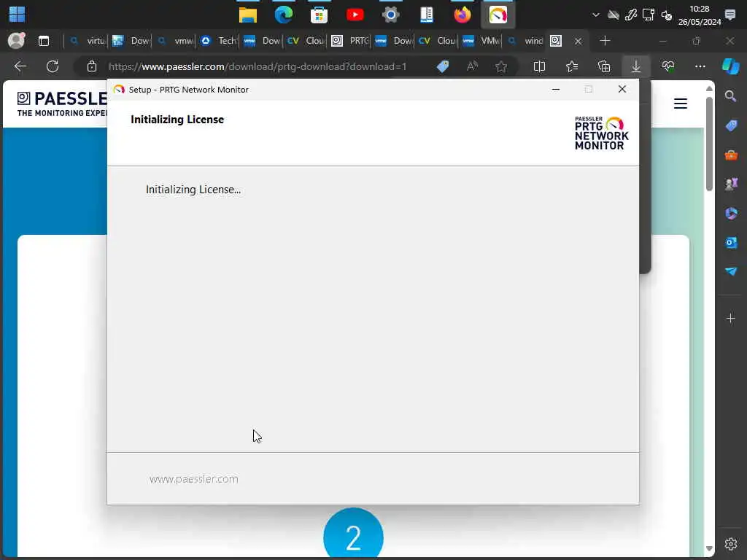
Task: Select the PRTG setup taskbar icon
Action: pyautogui.click(x=498, y=15)
